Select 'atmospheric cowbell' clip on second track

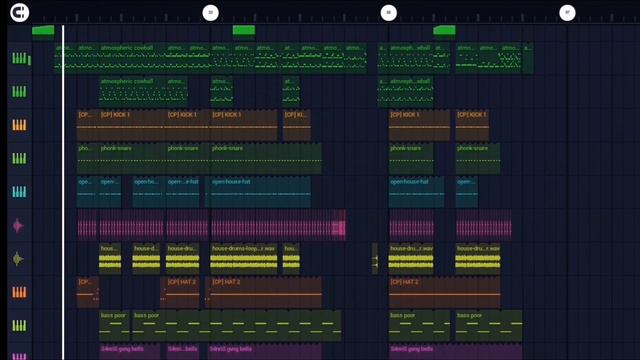click(x=132, y=91)
